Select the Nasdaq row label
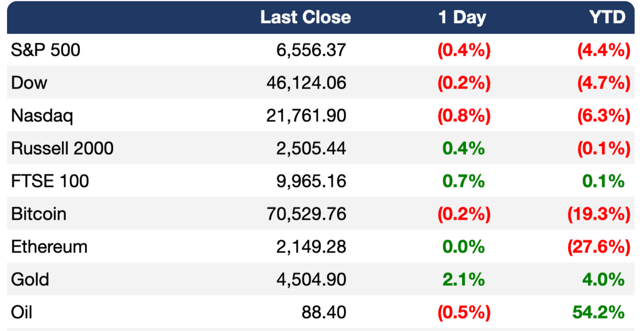Image resolution: width=644 pixels, height=331 pixels. (x=42, y=116)
